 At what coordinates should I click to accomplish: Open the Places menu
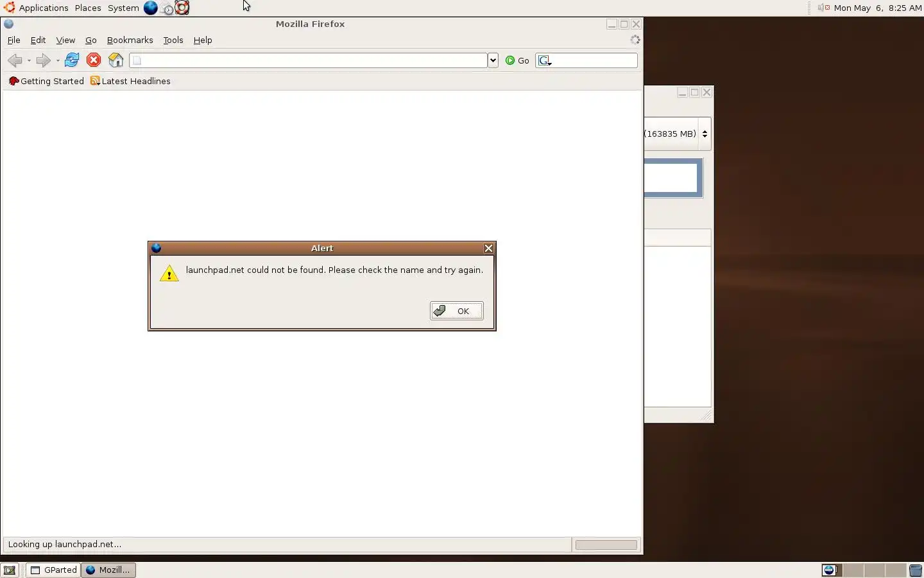coord(88,8)
